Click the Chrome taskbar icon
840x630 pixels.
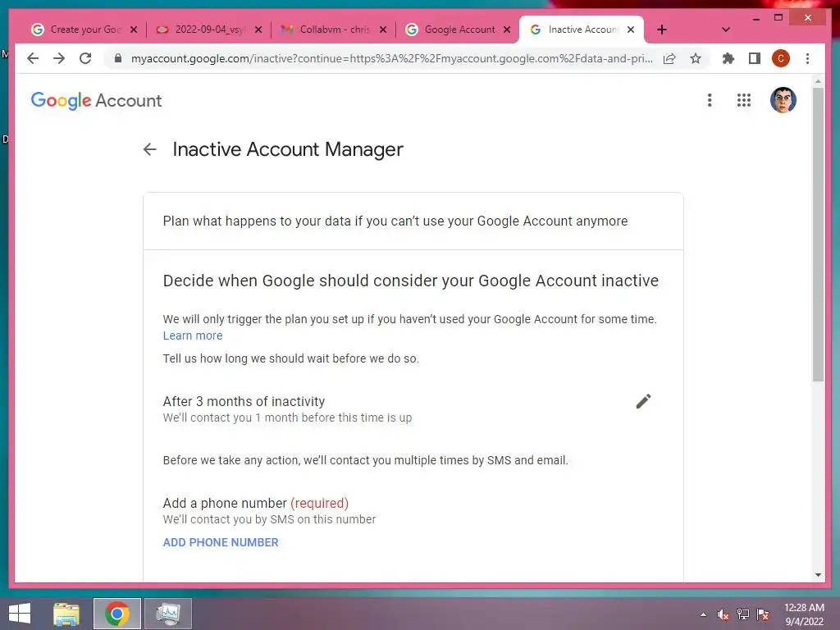click(116, 614)
